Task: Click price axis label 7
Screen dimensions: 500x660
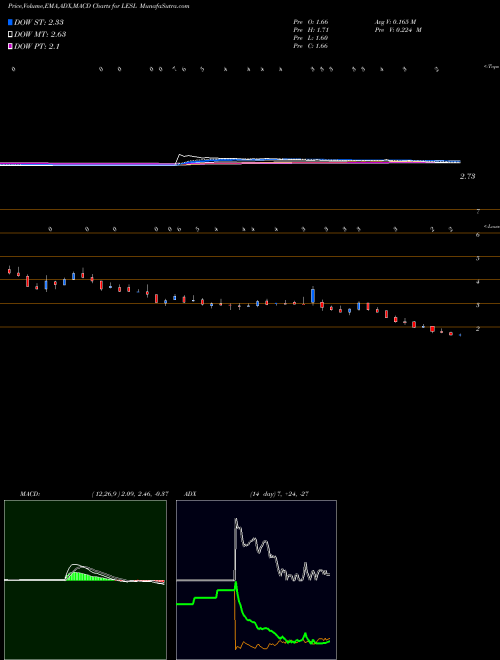Action: [478, 211]
